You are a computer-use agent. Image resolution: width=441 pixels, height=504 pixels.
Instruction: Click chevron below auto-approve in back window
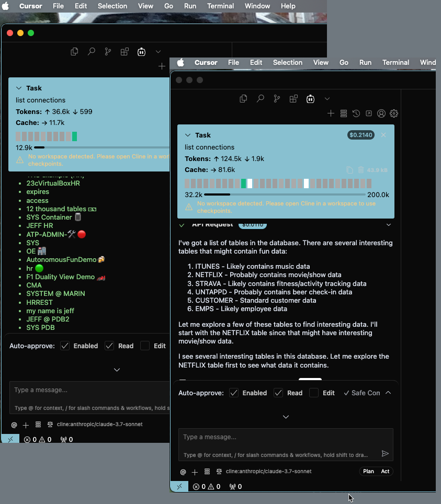pos(117,370)
